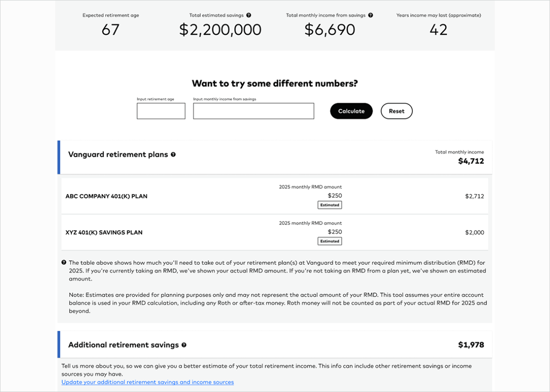
Task: Open the link to update additional retirement savings sources
Action: click(147, 382)
